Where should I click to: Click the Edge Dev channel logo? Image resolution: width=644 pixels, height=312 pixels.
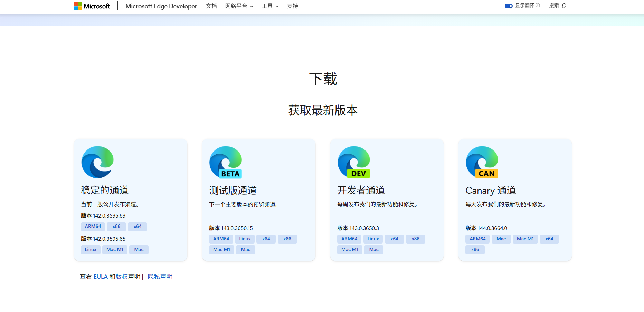click(x=354, y=162)
